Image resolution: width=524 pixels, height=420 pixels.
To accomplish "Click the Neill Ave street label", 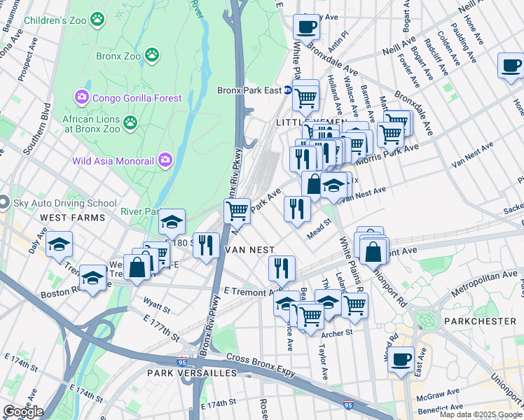I will 399,45.
